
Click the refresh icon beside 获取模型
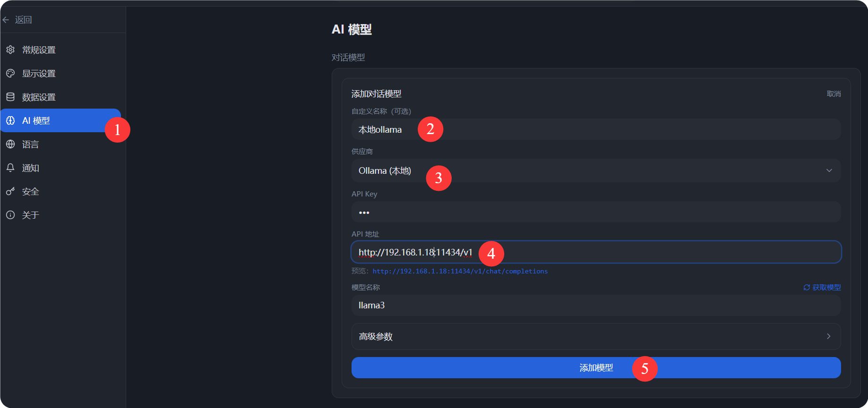tap(807, 288)
